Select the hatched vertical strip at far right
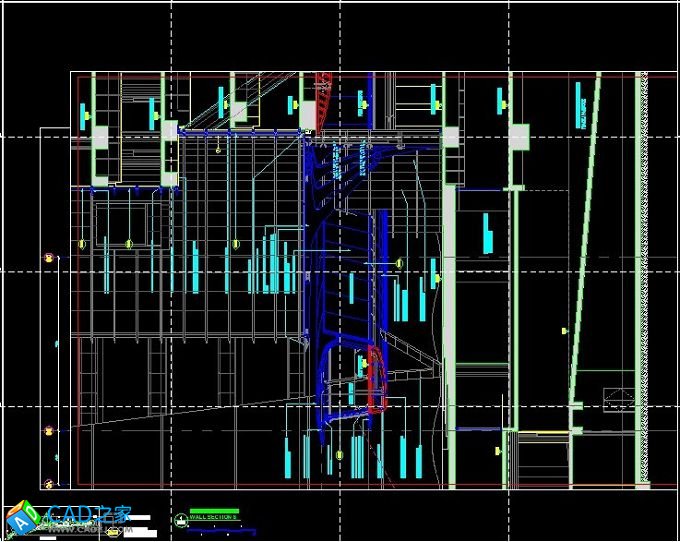 642,280
